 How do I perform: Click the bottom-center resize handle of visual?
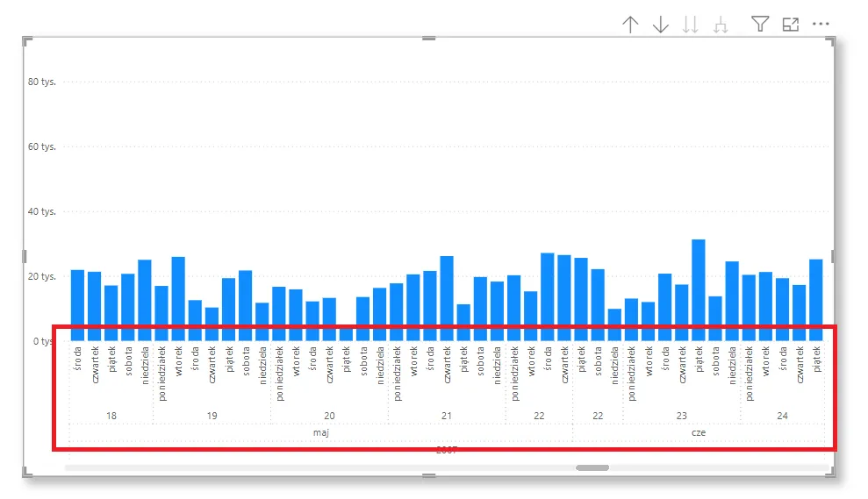[x=428, y=475]
